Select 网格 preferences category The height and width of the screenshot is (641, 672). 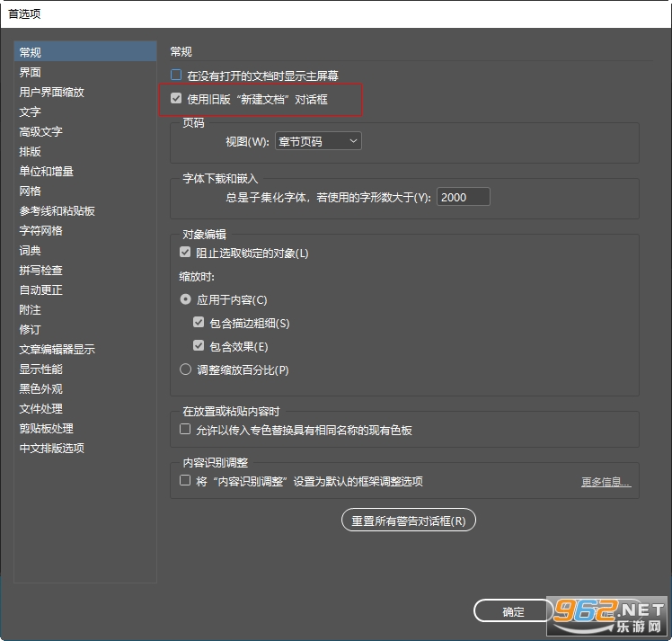pyautogui.click(x=85, y=191)
